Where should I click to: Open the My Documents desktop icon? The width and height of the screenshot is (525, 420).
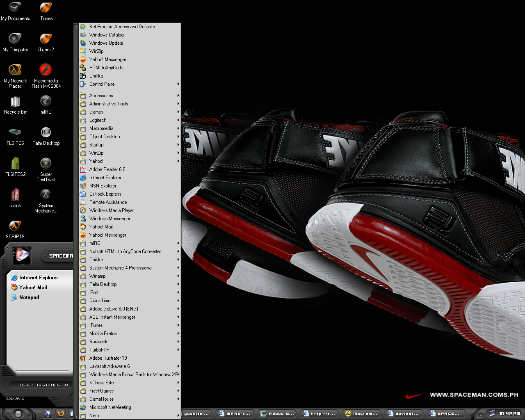[x=15, y=11]
